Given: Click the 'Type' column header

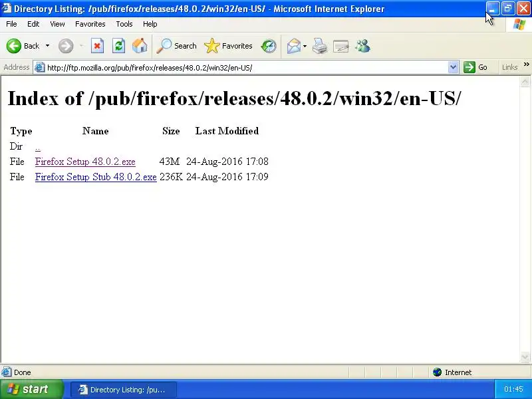Looking at the screenshot, I should 21,131.
